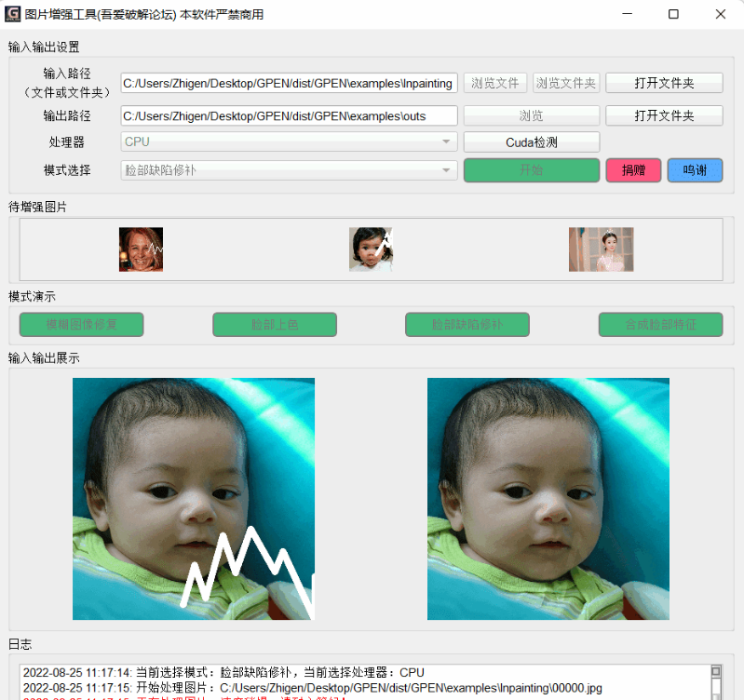
Task: Click the 浏览 button for the output path
Action: tap(531, 115)
